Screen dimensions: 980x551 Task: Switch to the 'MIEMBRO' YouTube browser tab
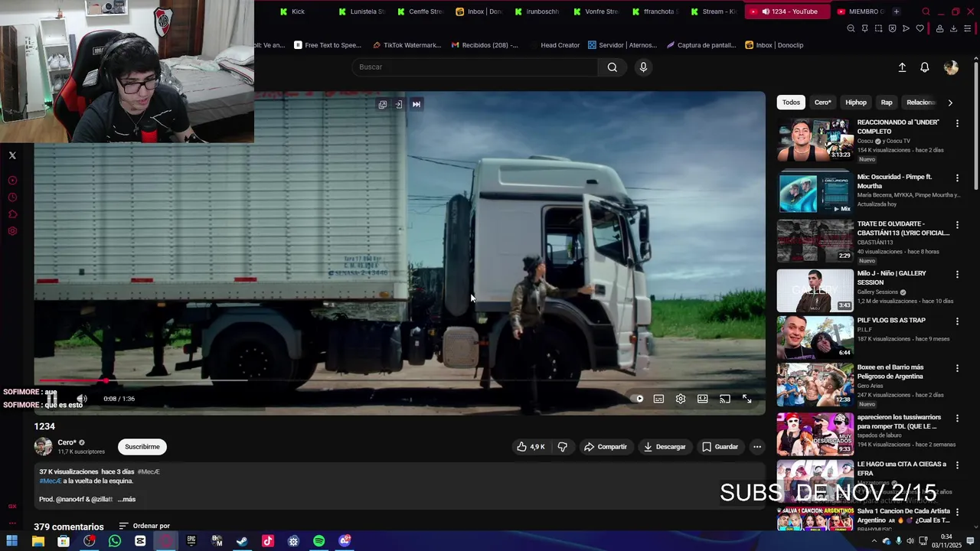(x=861, y=11)
